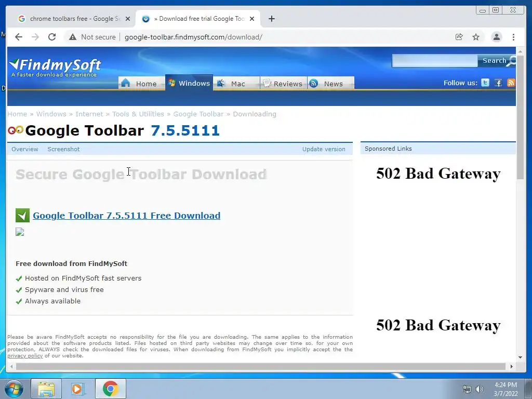
Task: Open Windows Media Player from the taskbar
Action: click(78, 389)
